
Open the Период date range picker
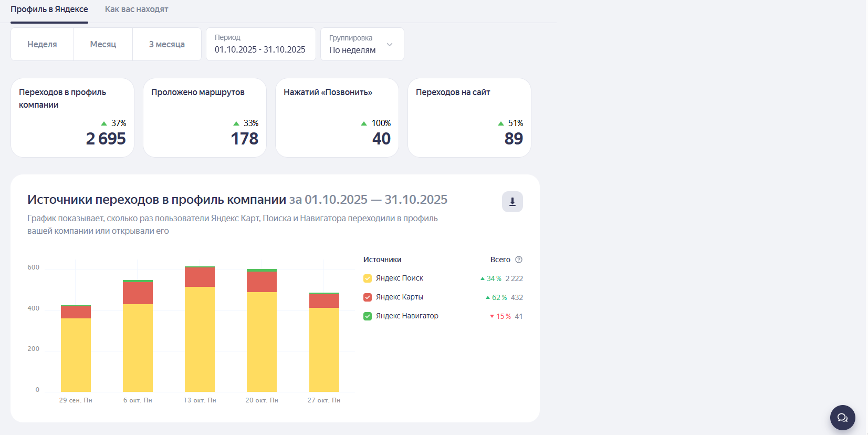point(261,44)
